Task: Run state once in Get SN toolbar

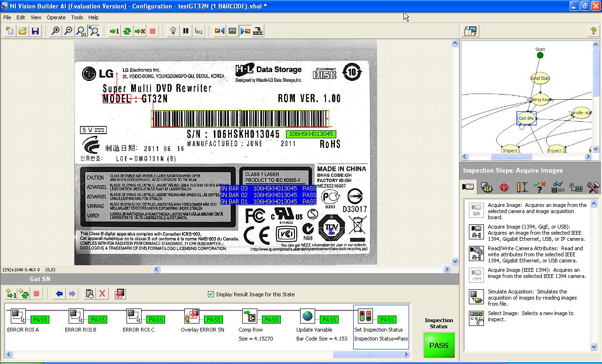Action: click(11, 294)
